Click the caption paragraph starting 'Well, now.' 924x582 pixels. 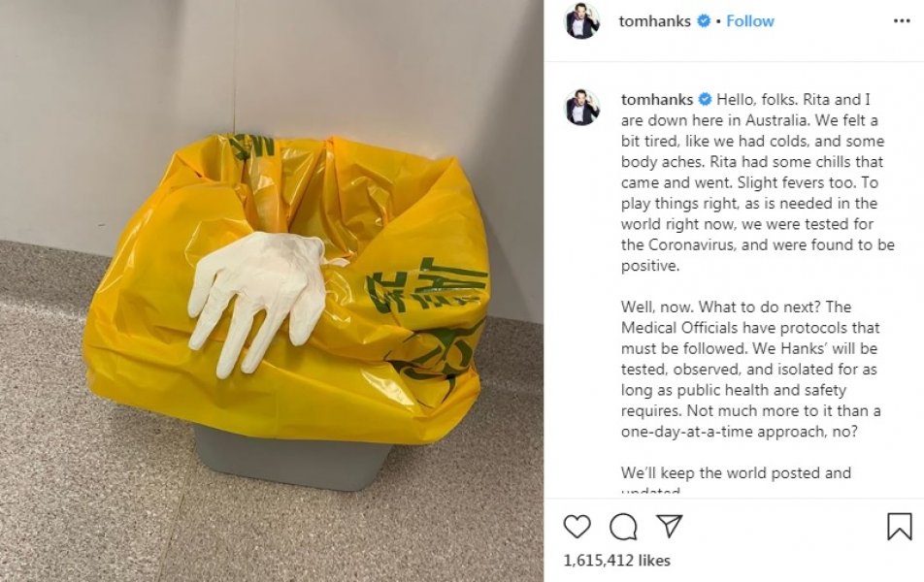coord(751,370)
